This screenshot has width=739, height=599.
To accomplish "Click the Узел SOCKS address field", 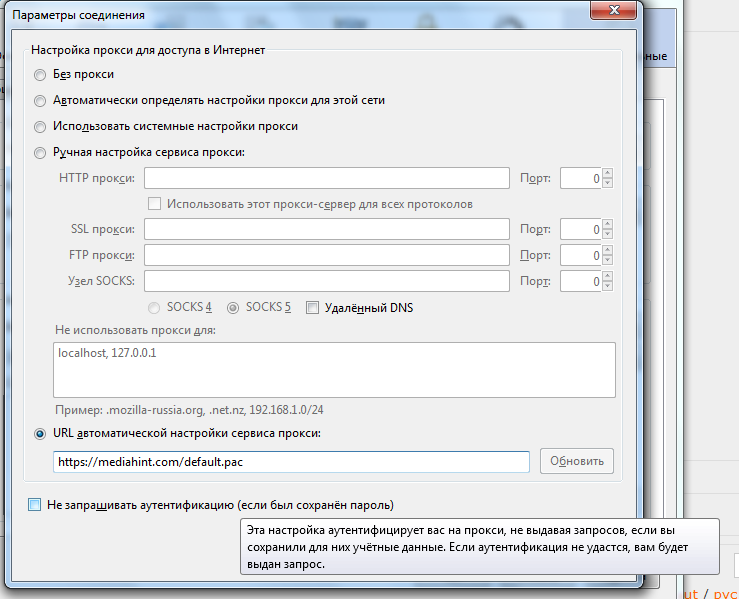I will tap(327, 281).
